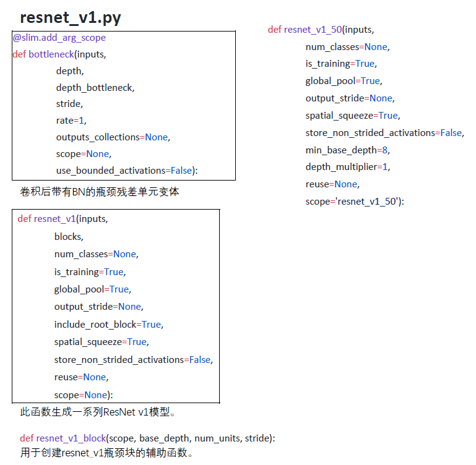Click 'global_pool=True,' in resnet_v1_50
The width and height of the screenshot is (476, 465).
[344, 81]
